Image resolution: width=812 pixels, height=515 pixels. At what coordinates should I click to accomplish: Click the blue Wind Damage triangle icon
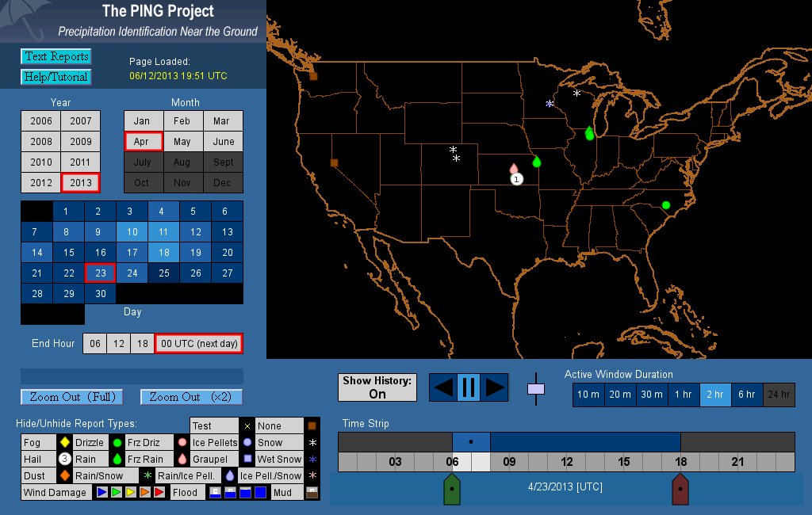101,493
